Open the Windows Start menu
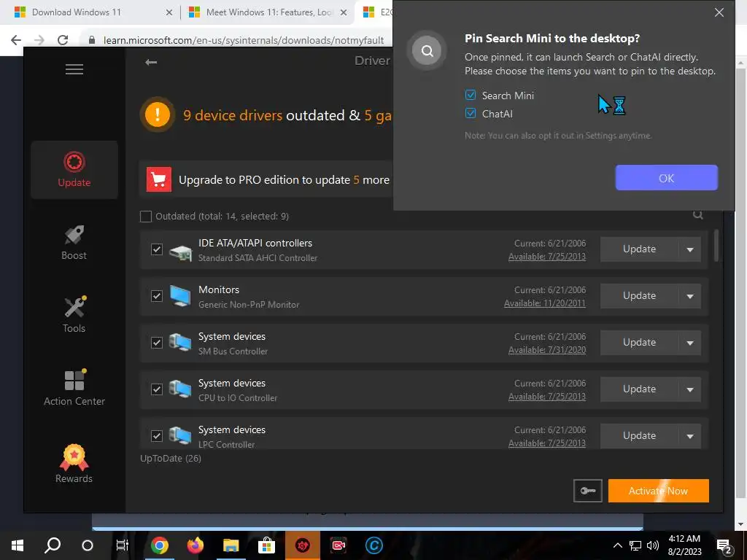Viewport: 747px width, 560px height. pyautogui.click(x=18, y=545)
